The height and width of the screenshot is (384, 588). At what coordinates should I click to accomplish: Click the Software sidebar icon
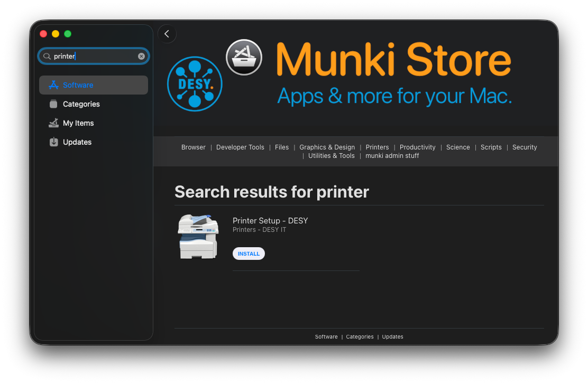(53, 85)
